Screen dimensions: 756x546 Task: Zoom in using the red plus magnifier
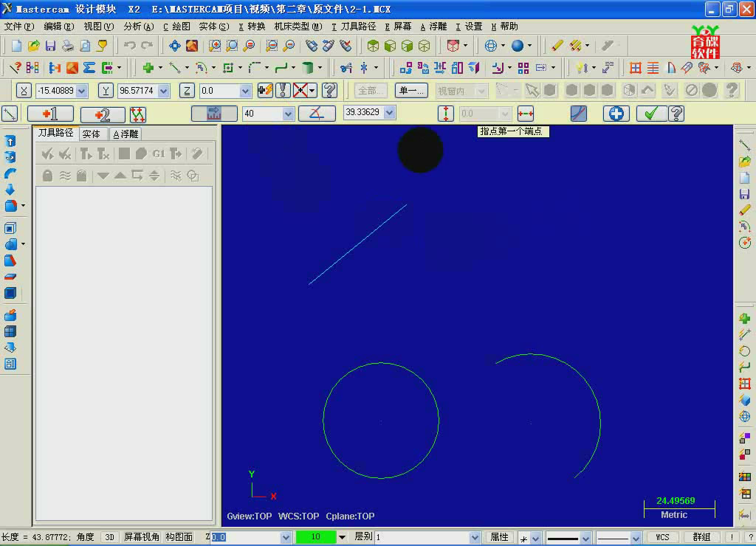pyautogui.click(x=215, y=46)
